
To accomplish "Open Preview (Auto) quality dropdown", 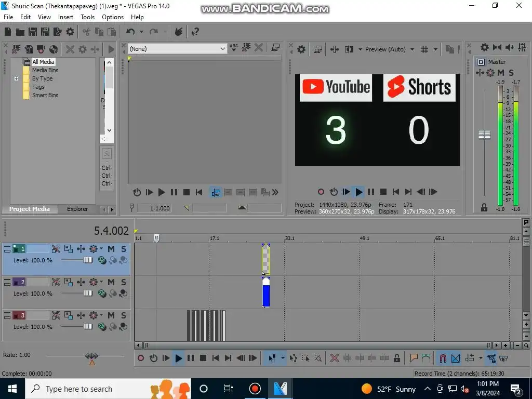I will 390,49.
